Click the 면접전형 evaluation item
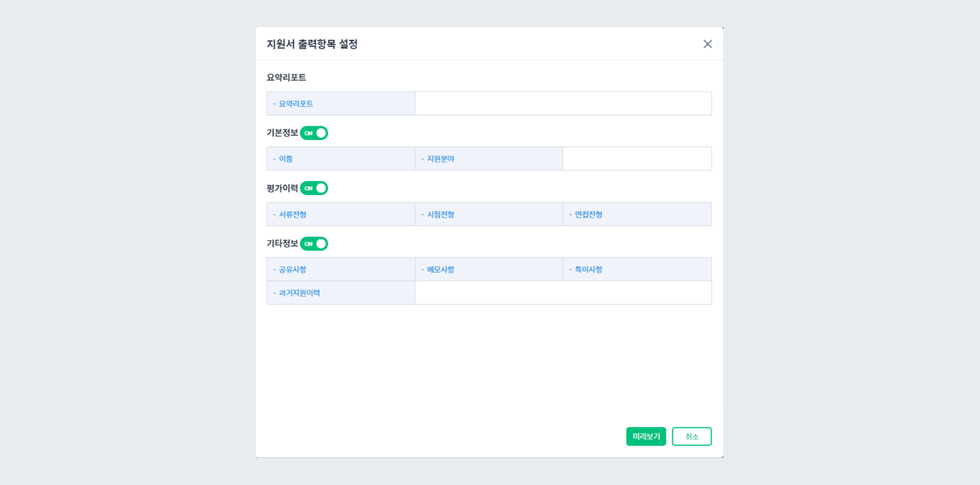 point(637,214)
